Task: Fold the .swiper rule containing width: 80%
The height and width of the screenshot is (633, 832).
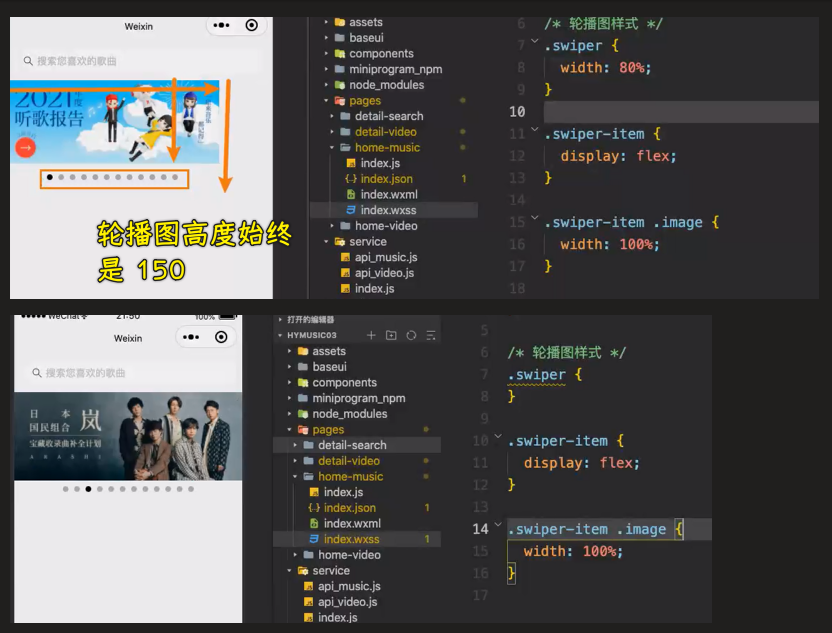Action: [x=535, y=40]
